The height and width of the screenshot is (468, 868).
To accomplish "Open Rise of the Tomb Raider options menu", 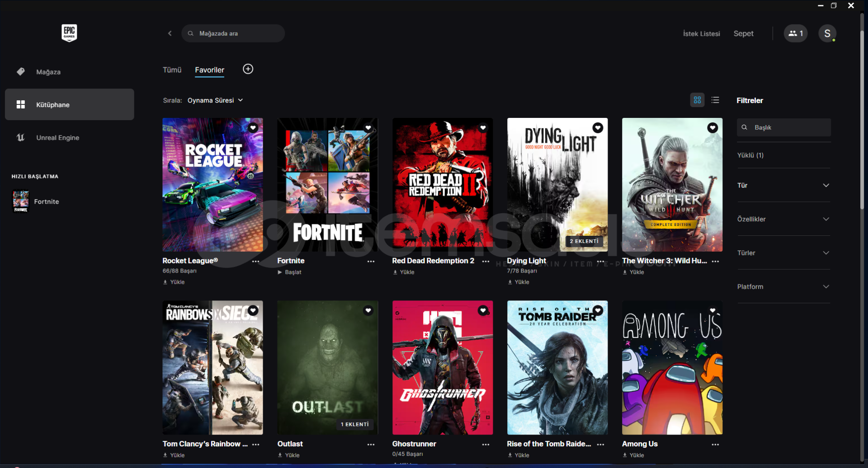I will [600, 444].
